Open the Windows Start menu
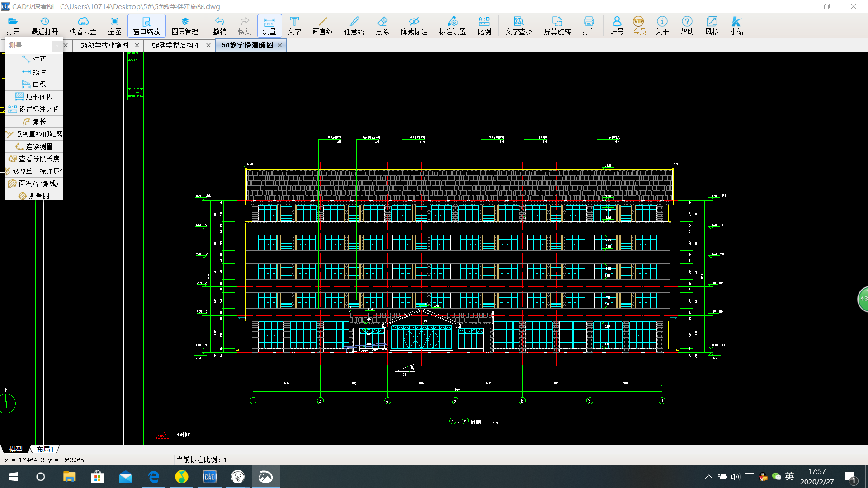The height and width of the screenshot is (488, 868). pos(14,477)
